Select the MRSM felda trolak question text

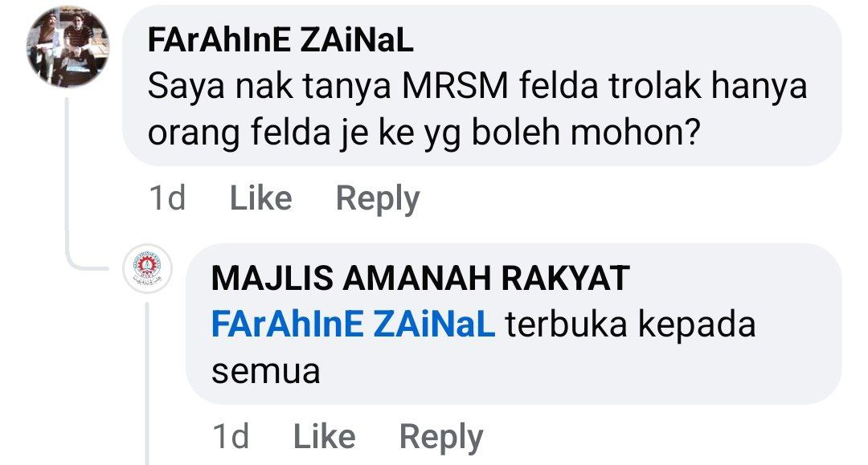tap(477, 109)
